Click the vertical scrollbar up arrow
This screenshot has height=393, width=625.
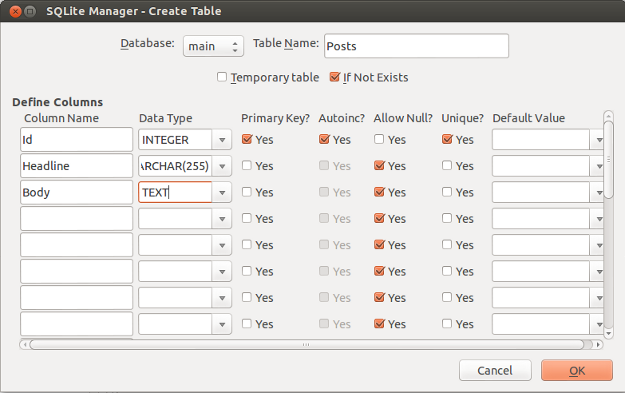pyautogui.click(x=608, y=116)
